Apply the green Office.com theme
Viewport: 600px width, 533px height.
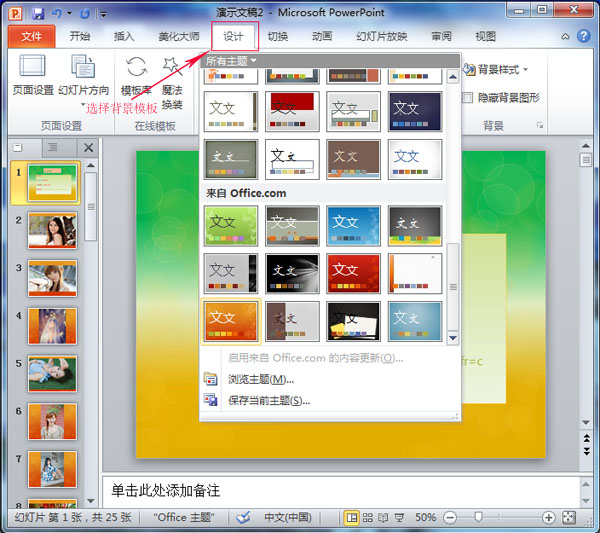pos(231,226)
